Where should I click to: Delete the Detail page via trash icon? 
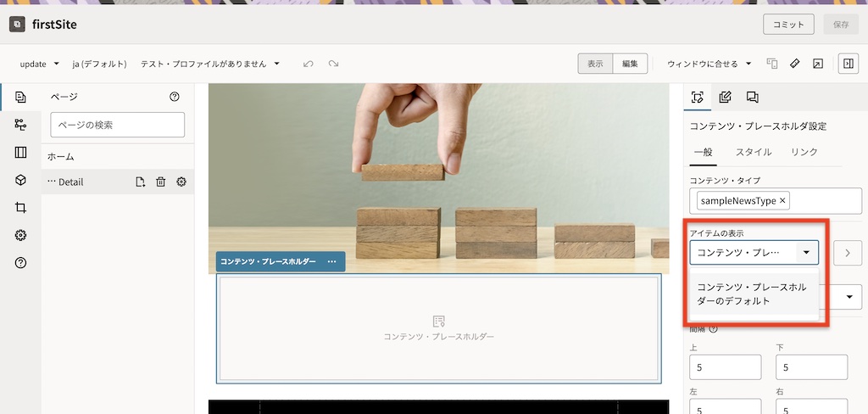160,182
